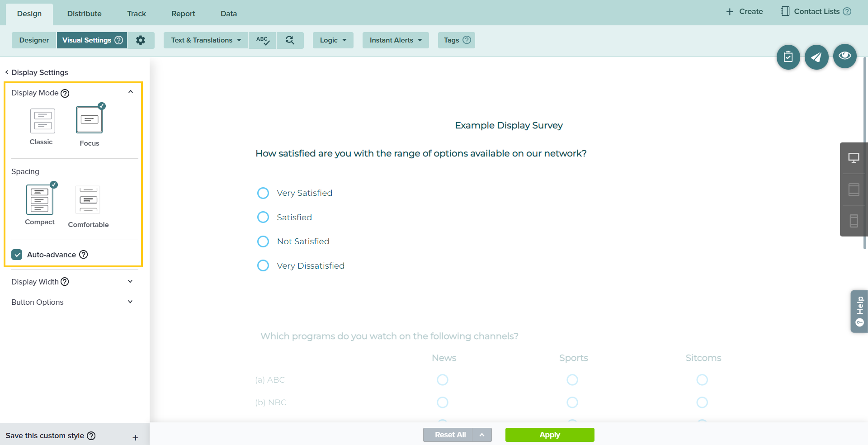The image size is (868, 445).
Task: Open the Distribute tab
Action: [x=84, y=14]
